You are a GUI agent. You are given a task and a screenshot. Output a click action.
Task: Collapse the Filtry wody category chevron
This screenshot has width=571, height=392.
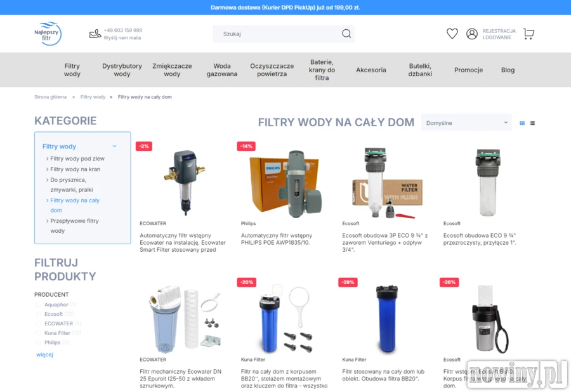(x=114, y=147)
